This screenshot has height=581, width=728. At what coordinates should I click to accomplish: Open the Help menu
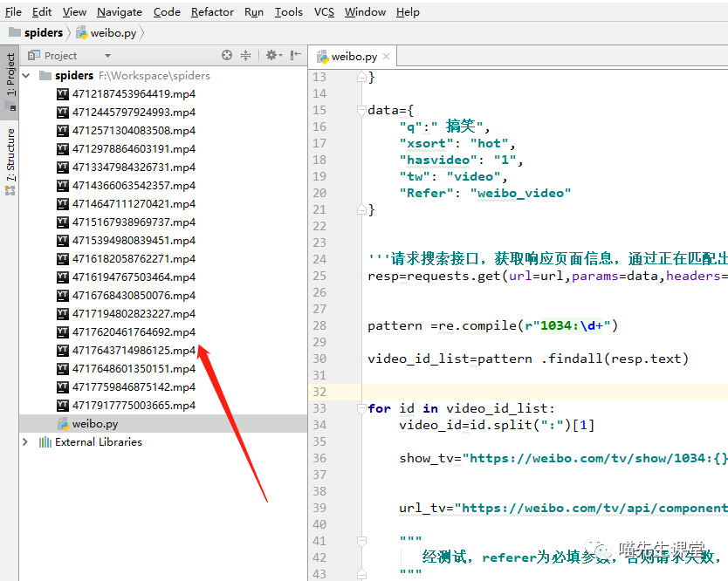[x=408, y=12]
